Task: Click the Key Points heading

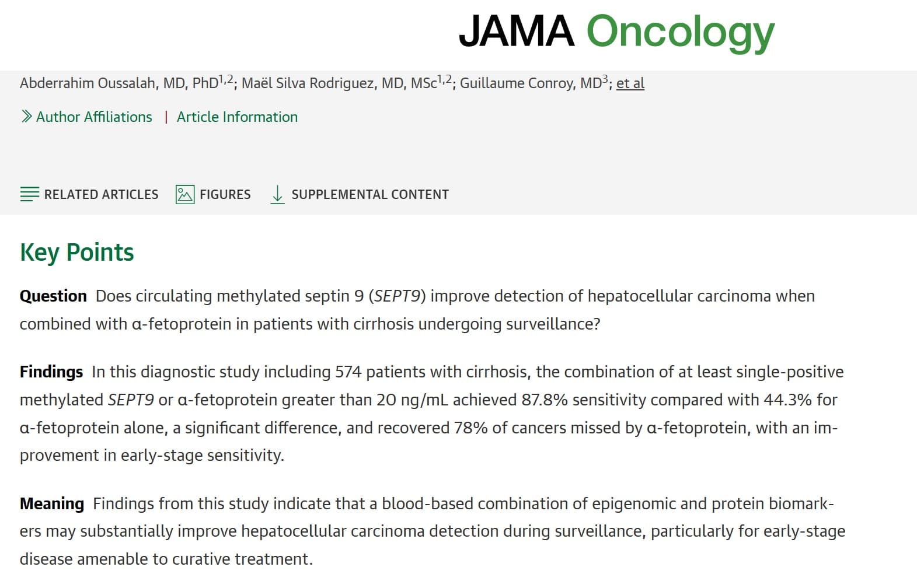Action: pos(77,253)
